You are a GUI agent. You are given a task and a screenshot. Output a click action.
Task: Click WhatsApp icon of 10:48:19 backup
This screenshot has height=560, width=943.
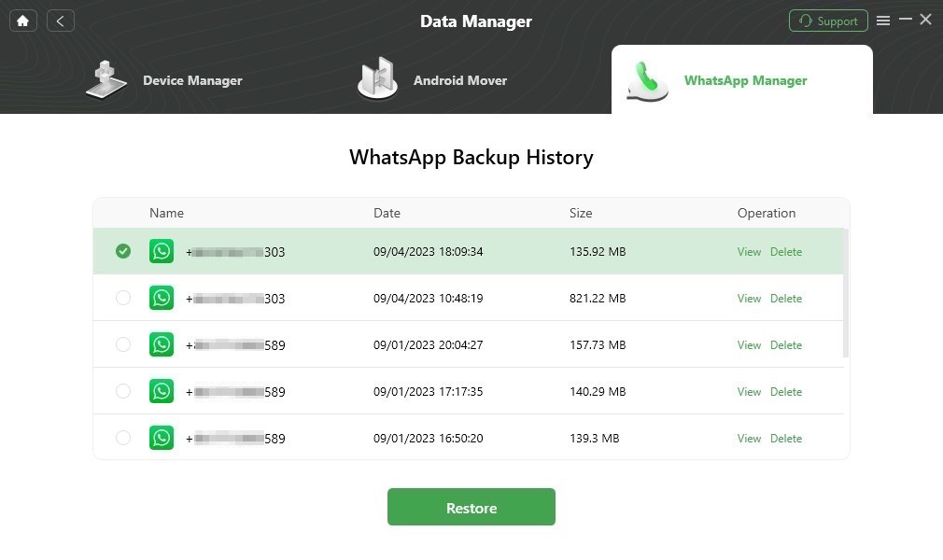[162, 298]
